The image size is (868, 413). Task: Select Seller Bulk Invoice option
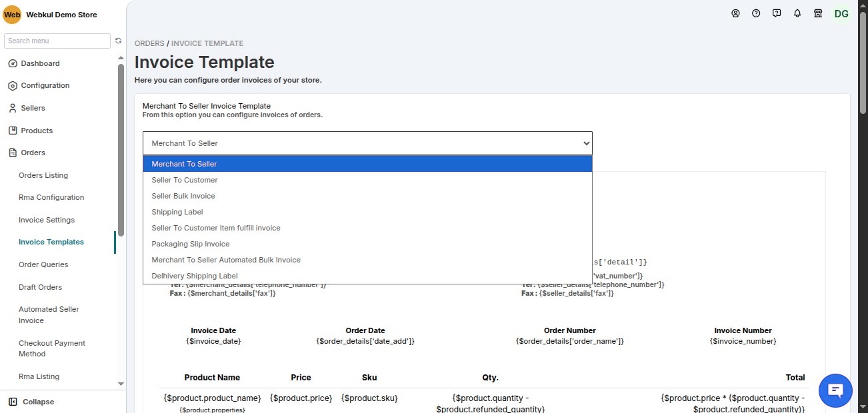tap(367, 196)
